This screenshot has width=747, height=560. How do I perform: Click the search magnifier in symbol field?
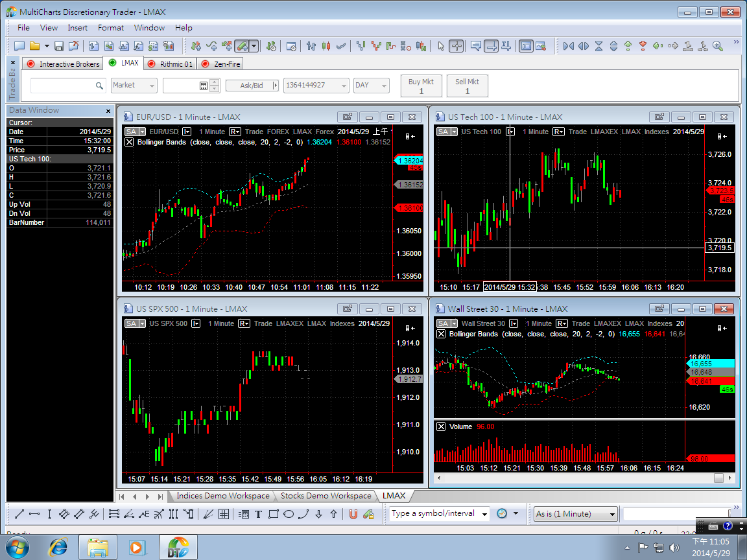[x=99, y=86]
